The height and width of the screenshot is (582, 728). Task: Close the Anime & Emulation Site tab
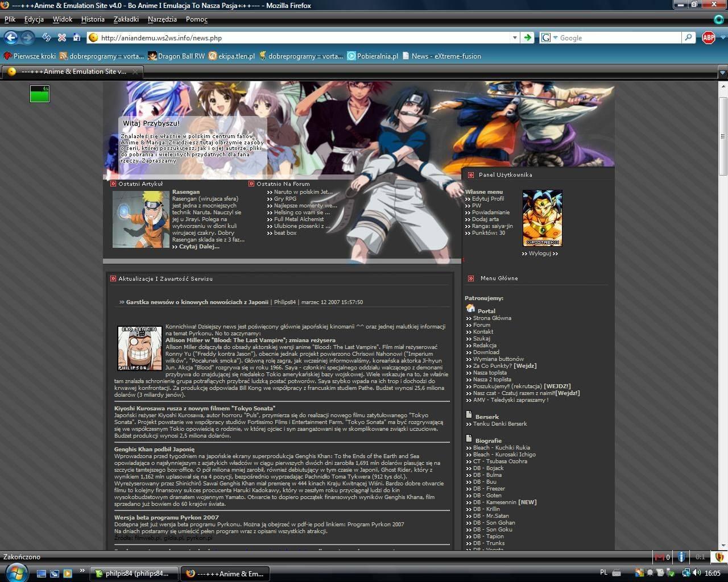135,72
